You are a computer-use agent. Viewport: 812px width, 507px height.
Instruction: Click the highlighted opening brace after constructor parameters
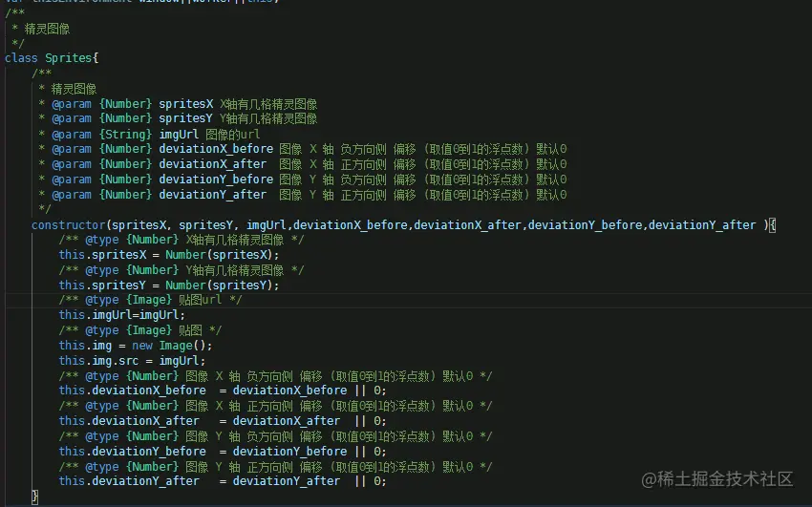pyautogui.click(x=772, y=225)
